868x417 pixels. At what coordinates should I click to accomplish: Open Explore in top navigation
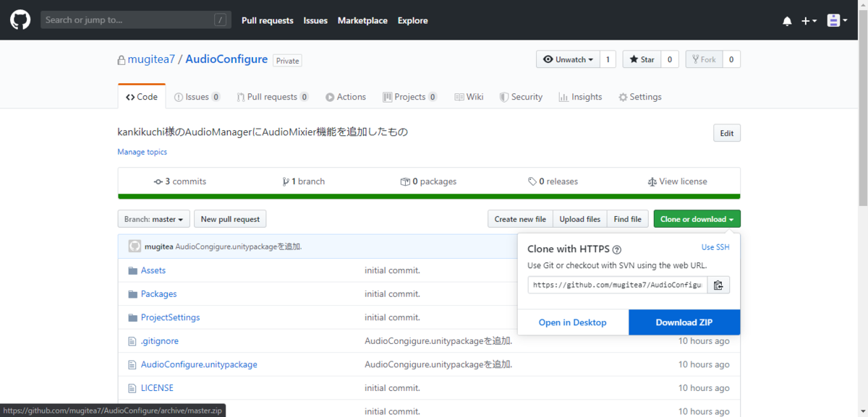click(x=412, y=20)
